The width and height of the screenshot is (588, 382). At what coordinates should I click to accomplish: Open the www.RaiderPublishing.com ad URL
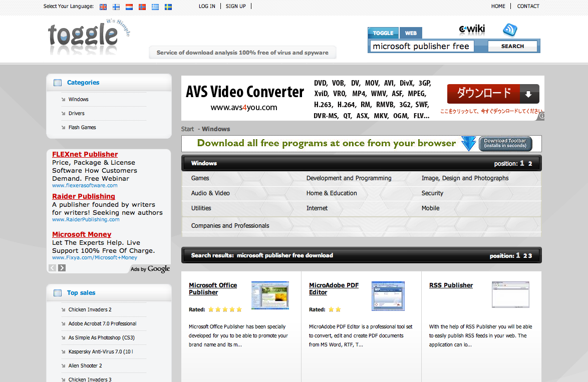86,219
